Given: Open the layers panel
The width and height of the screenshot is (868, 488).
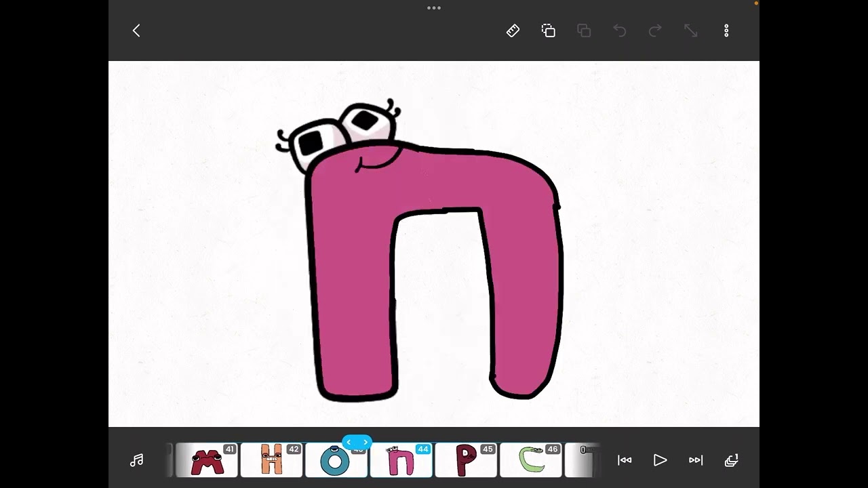Looking at the screenshot, I should pyautogui.click(x=731, y=460).
